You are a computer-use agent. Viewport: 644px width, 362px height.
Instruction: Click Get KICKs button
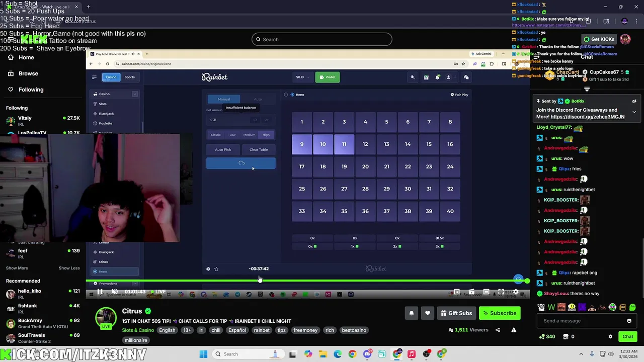(600, 39)
